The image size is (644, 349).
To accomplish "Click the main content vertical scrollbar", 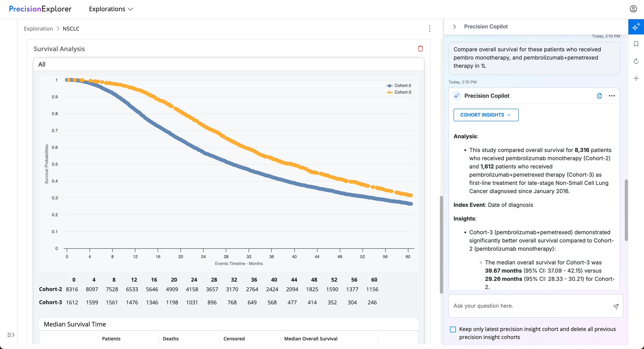I will pyautogui.click(x=441, y=245).
